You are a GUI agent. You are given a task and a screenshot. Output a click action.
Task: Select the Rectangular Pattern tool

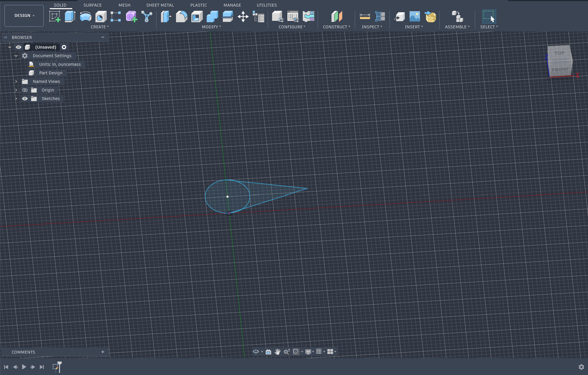click(116, 17)
